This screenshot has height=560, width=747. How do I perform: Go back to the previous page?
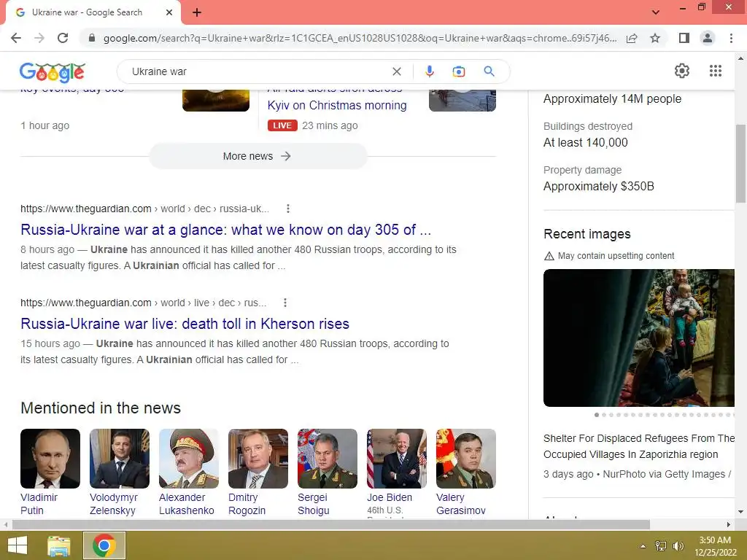(x=16, y=38)
